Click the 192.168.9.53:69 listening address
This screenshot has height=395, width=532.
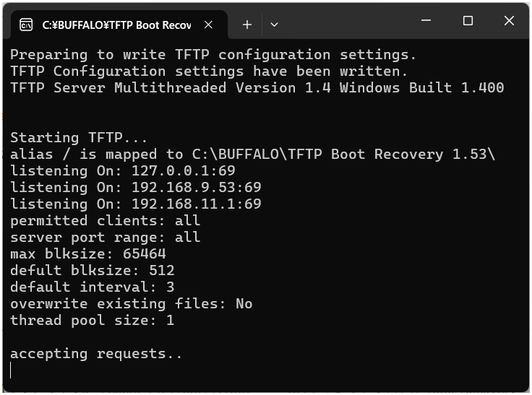[x=197, y=188]
